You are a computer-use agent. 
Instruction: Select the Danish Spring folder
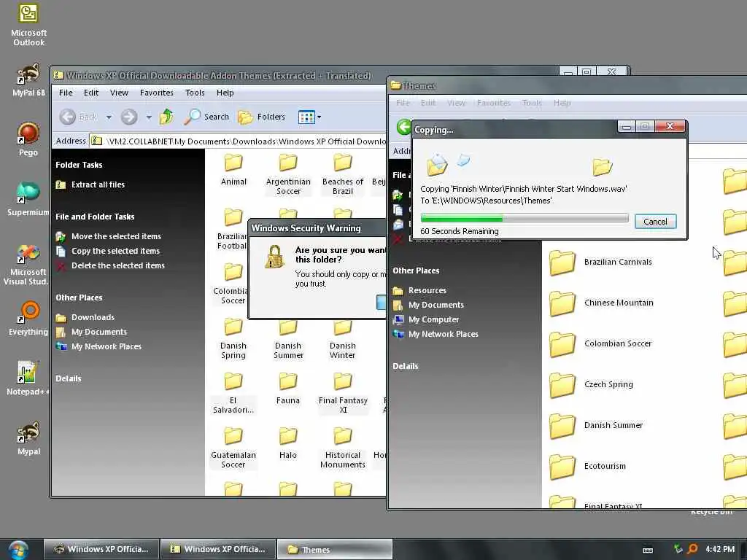[233, 338]
